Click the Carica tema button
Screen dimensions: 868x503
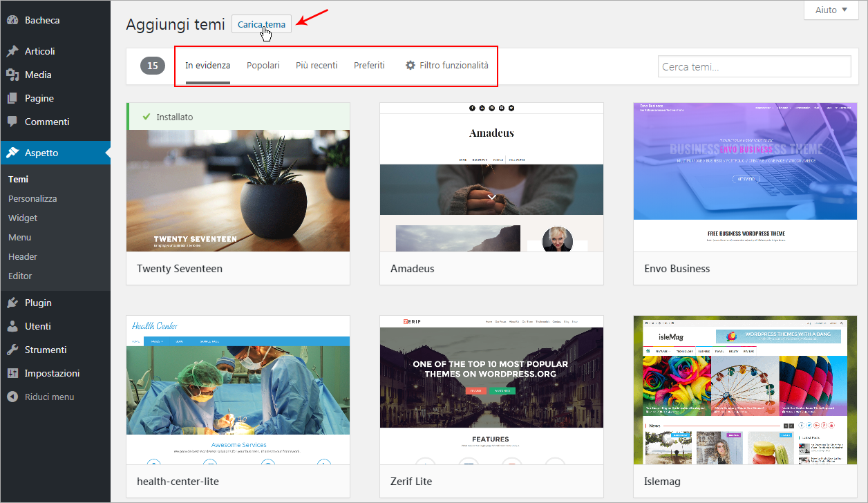(x=261, y=24)
